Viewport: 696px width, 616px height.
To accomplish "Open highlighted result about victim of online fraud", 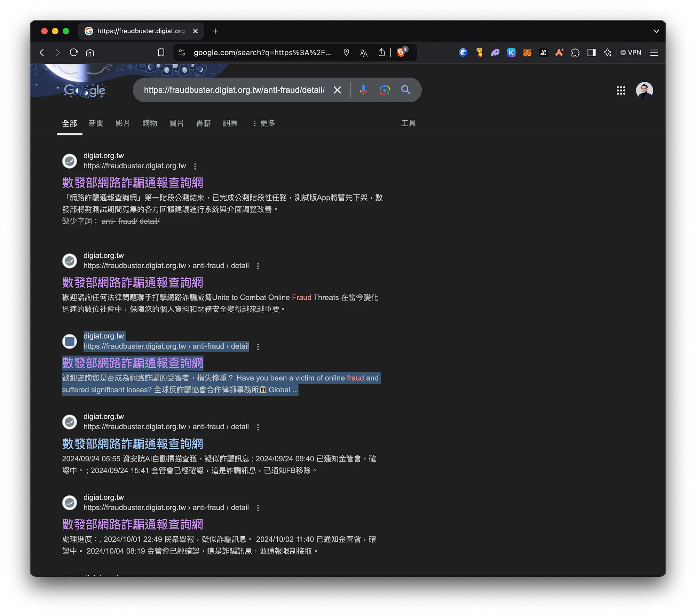I will click(x=133, y=363).
